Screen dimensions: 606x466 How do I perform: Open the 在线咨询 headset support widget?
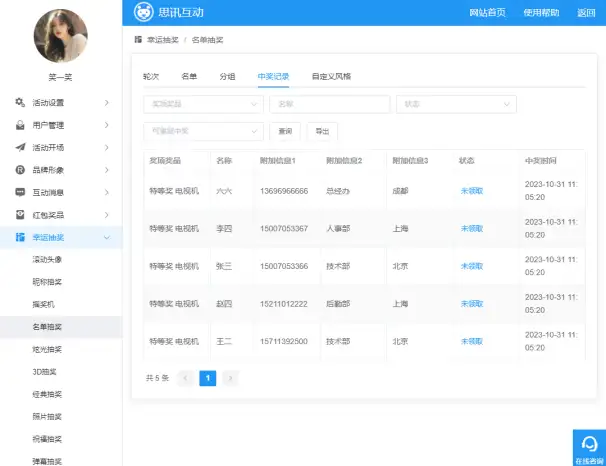coord(589,447)
